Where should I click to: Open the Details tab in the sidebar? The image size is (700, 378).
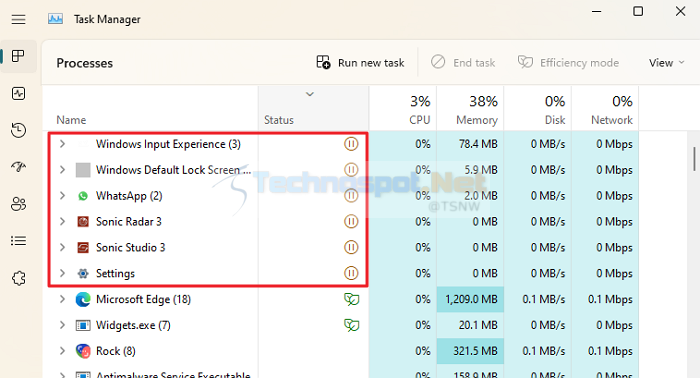[x=18, y=241]
